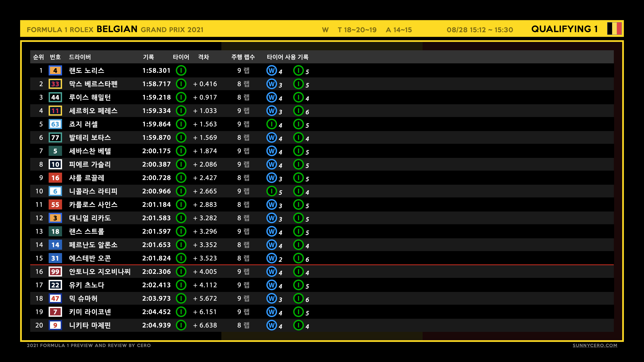The height and width of the screenshot is (362, 644).
Task: Click lap time 2:00.387 for Gasly
Action: [x=156, y=164]
